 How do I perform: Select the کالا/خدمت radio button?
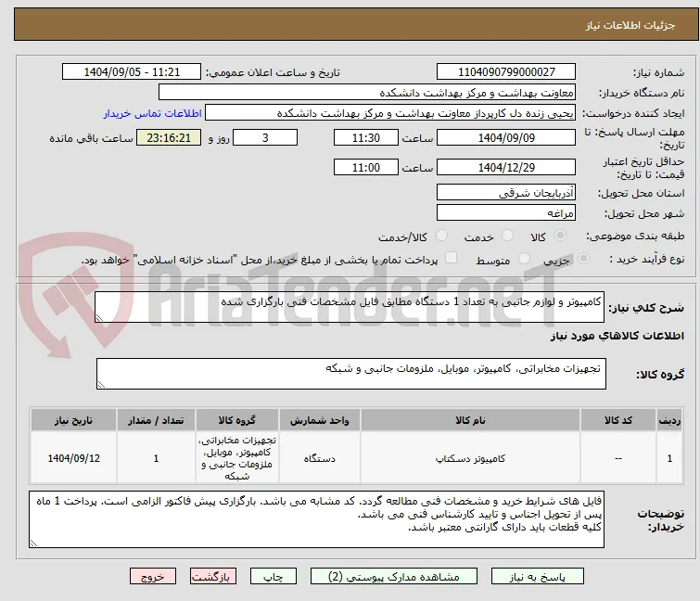(x=441, y=236)
